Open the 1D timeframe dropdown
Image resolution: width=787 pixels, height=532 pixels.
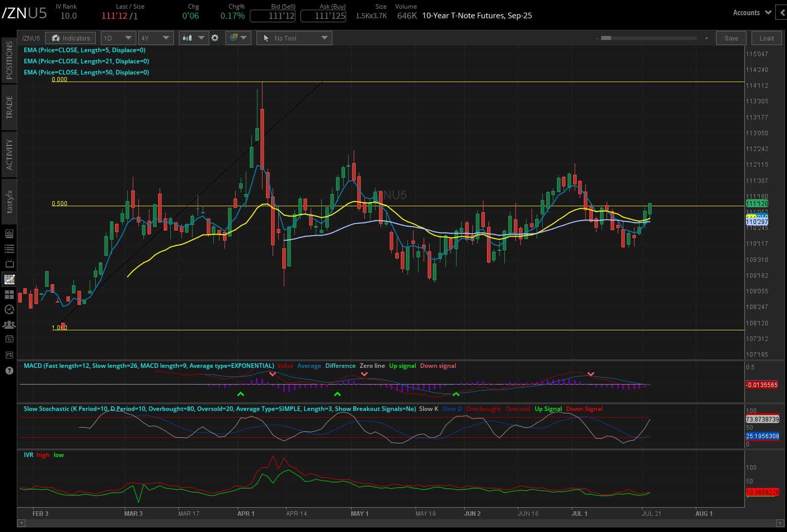pyautogui.click(x=118, y=37)
